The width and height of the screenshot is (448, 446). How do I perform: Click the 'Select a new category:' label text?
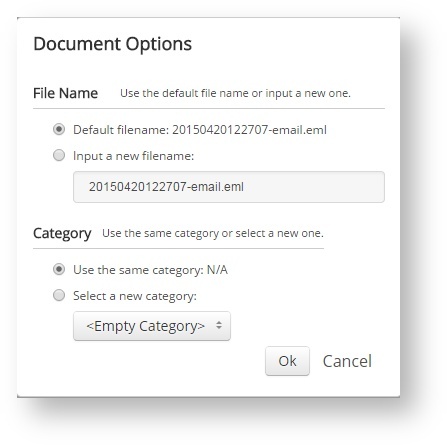coord(135,296)
